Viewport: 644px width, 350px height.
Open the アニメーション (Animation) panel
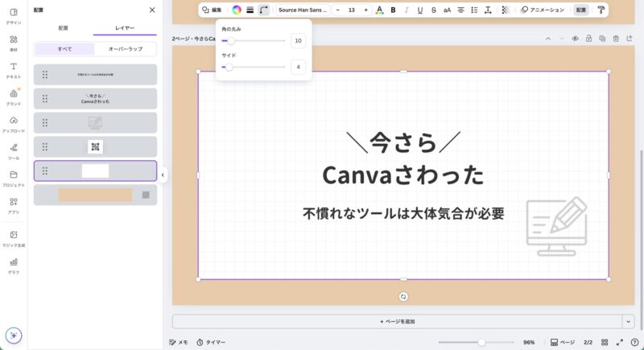(543, 10)
